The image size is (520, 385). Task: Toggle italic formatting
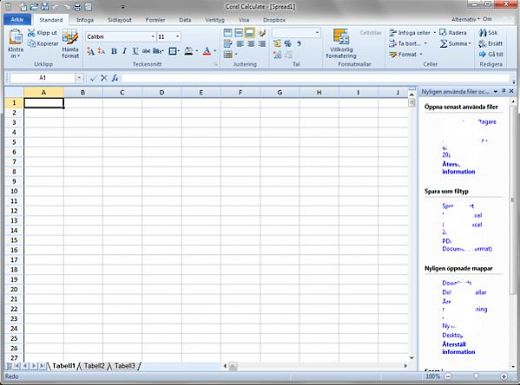tap(124, 51)
